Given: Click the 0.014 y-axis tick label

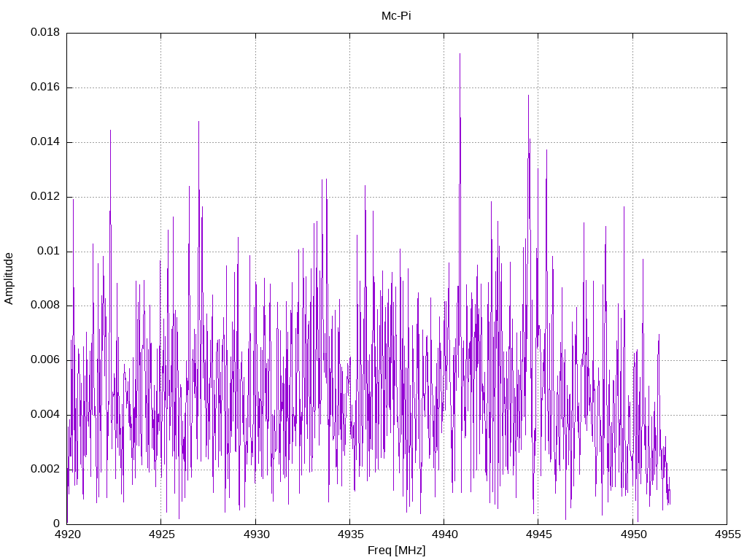Looking at the screenshot, I should 45,142.
